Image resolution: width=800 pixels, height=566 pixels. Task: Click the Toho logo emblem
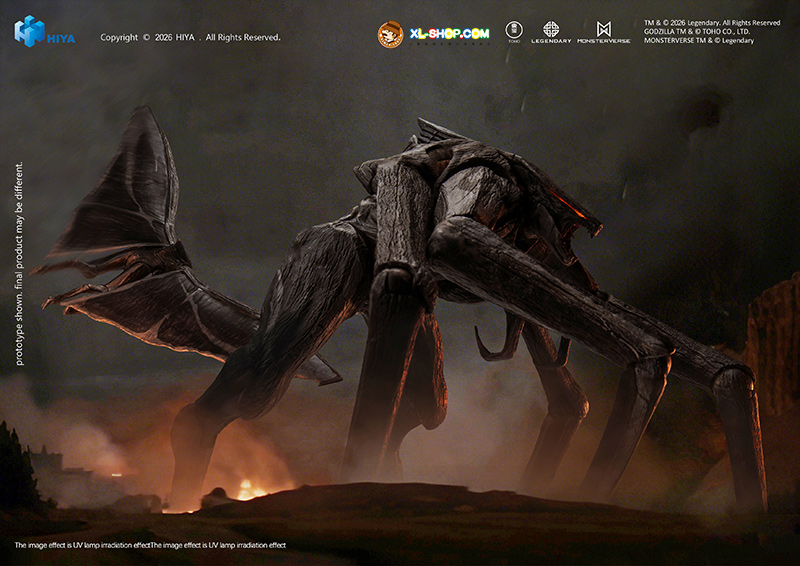514,30
